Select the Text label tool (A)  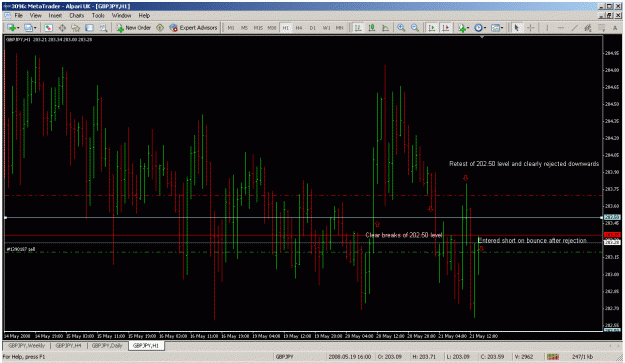(x=615, y=27)
